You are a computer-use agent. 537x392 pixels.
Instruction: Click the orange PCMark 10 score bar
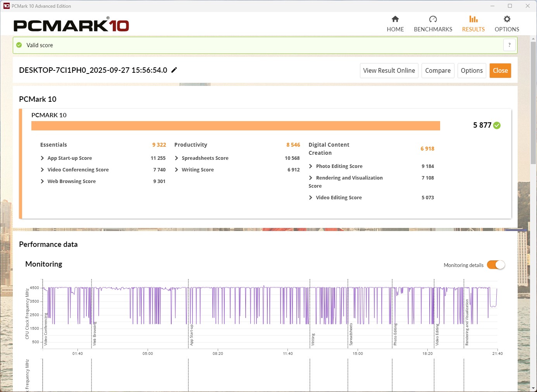(236, 126)
